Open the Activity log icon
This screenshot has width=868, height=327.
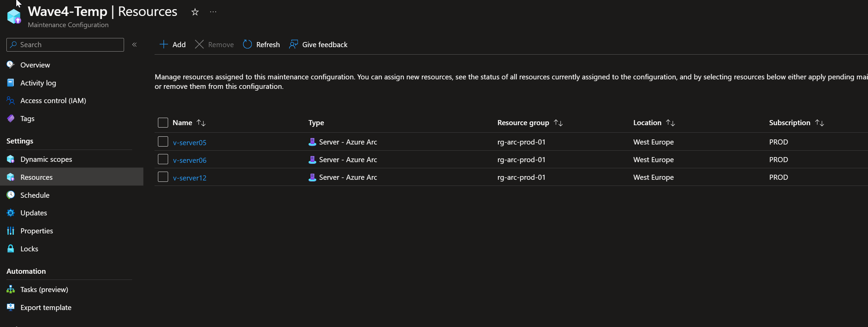(11, 82)
